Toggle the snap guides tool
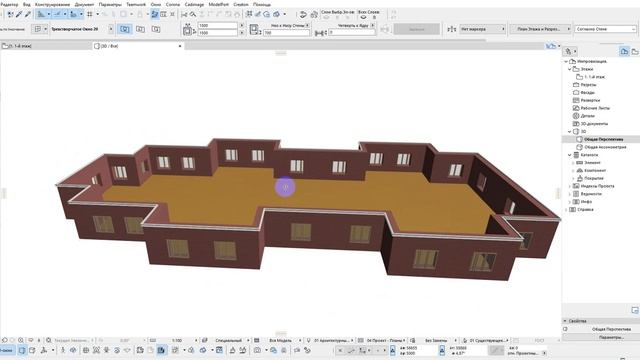 (x=57, y=14)
